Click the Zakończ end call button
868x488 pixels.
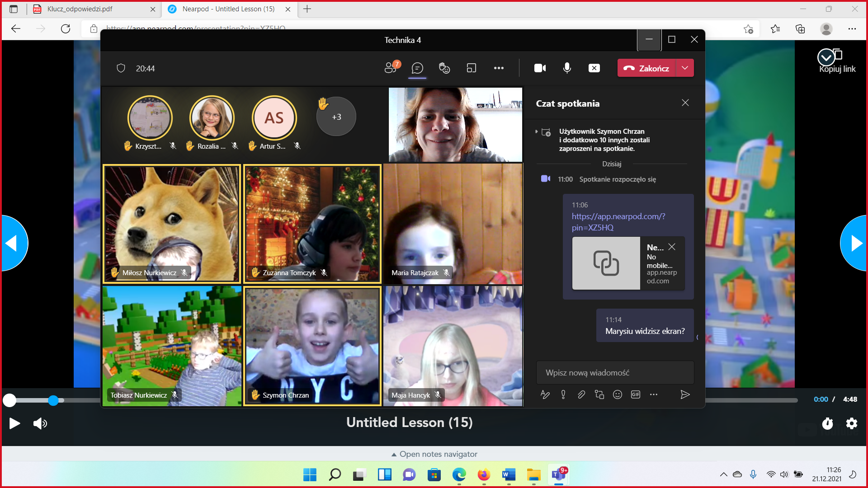point(646,68)
